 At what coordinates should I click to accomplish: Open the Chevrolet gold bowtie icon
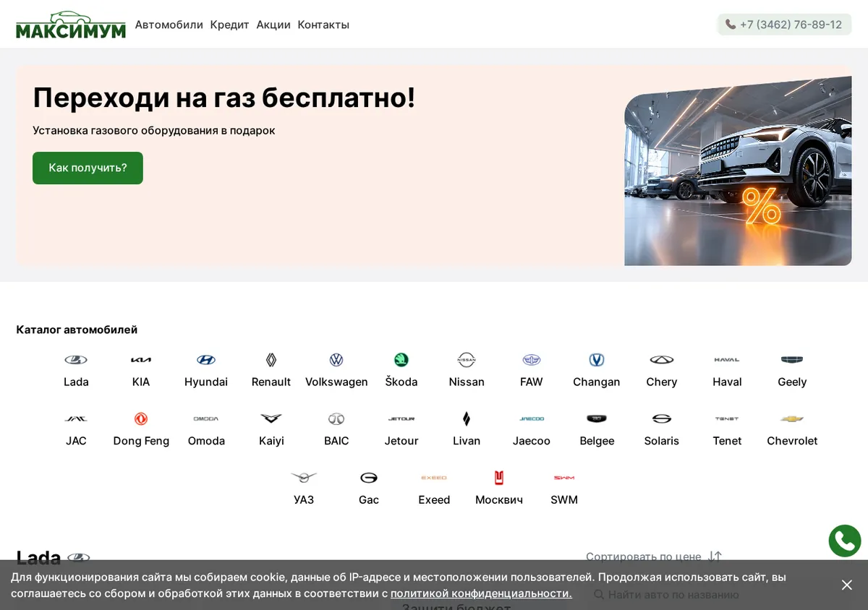point(792,419)
